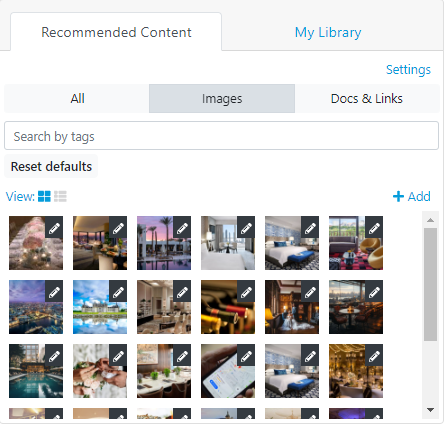Viewport: 444px width, 424px height.
Task: Click the plus Add button
Action: 412,196
